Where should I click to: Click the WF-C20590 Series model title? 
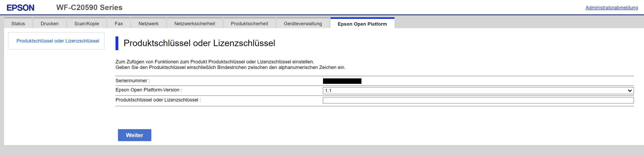(89, 7)
